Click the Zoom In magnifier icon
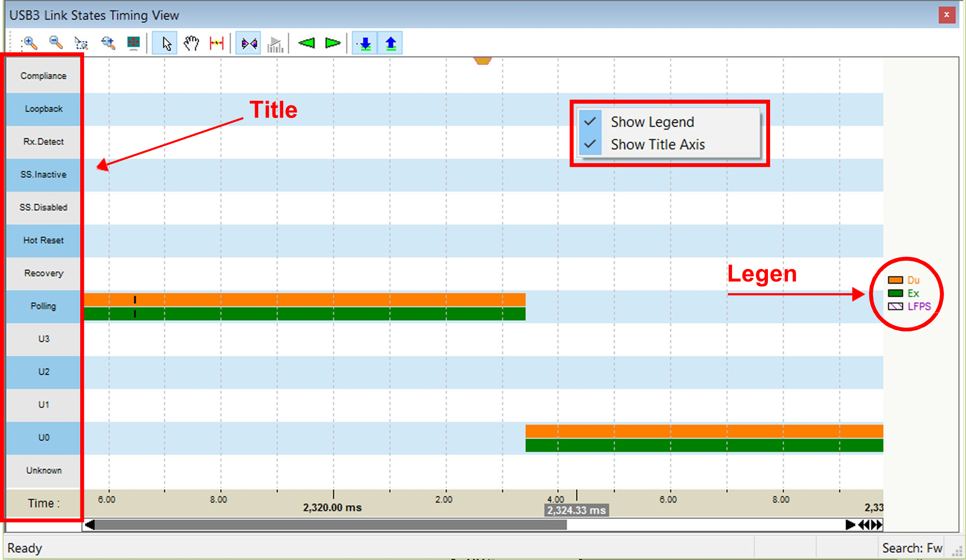This screenshot has height=560, width=966. click(x=29, y=43)
